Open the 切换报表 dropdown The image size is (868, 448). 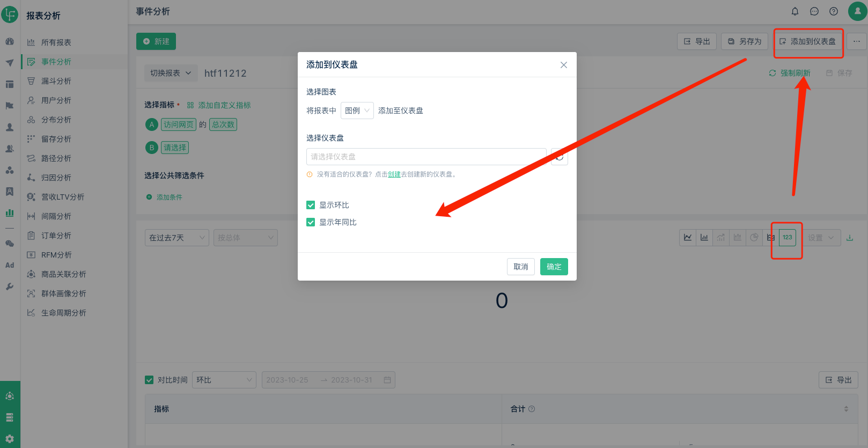click(x=171, y=73)
